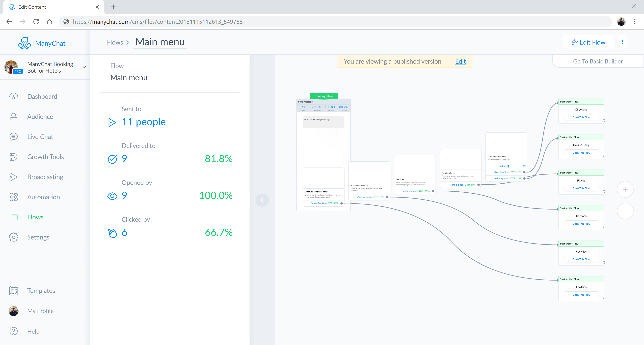Click the green Starting Step label
This screenshot has height=345, width=644.
click(x=324, y=96)
